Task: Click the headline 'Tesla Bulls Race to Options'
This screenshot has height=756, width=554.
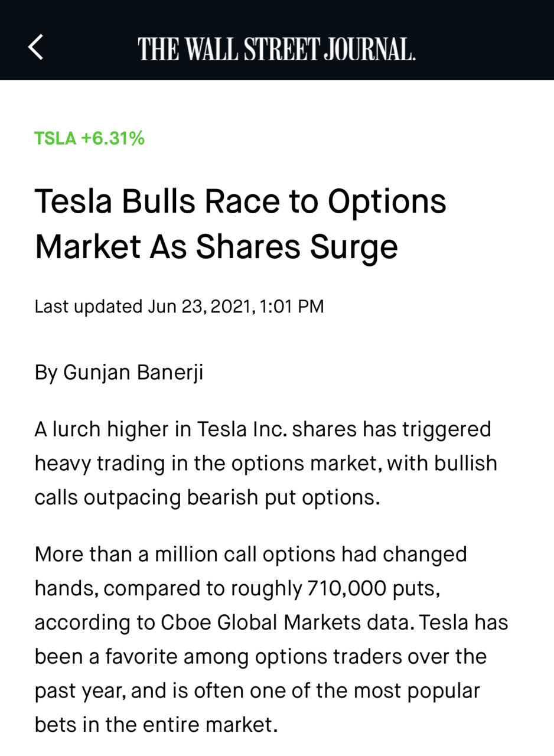Action: (240, 202)
